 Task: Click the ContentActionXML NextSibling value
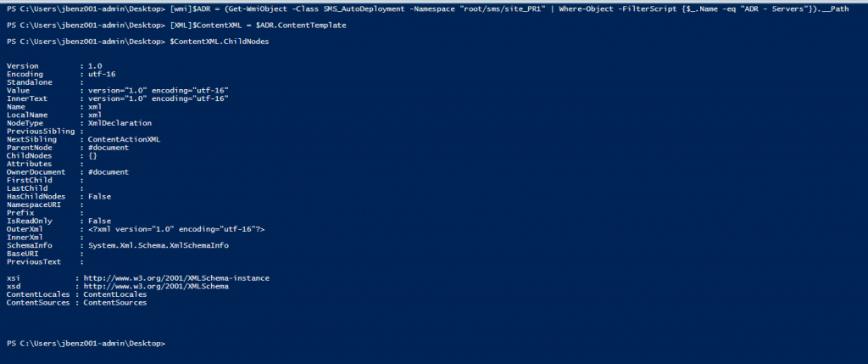click(x=124, y=139)
